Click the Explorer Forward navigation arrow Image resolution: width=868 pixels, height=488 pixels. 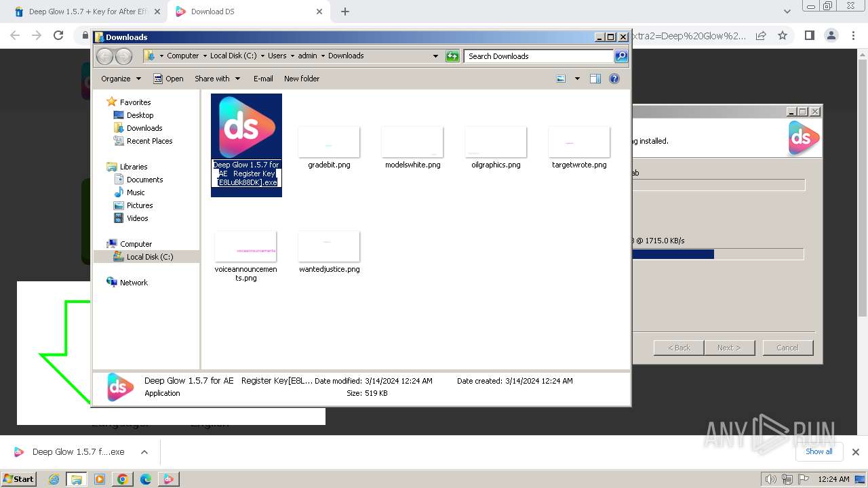(x=123, y=56)
